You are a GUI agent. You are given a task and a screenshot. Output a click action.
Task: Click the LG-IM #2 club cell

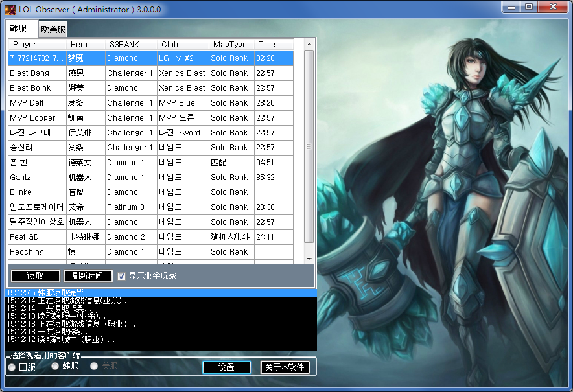coord(183,58)
